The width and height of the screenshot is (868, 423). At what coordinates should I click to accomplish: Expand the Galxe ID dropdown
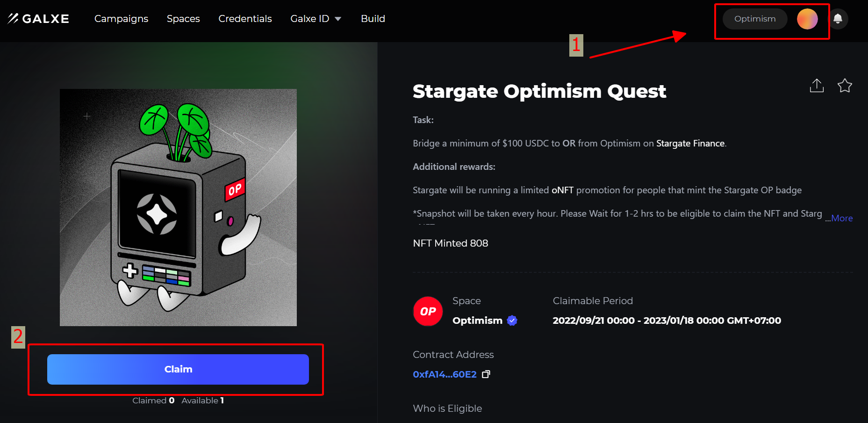click(x=316, y=19)
